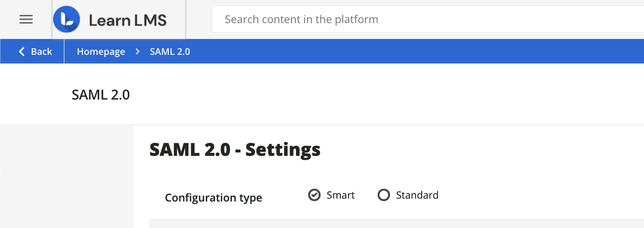Click the gray left sidebar panel
Viewport: 644px width, 228px height.
pos(67,178)
